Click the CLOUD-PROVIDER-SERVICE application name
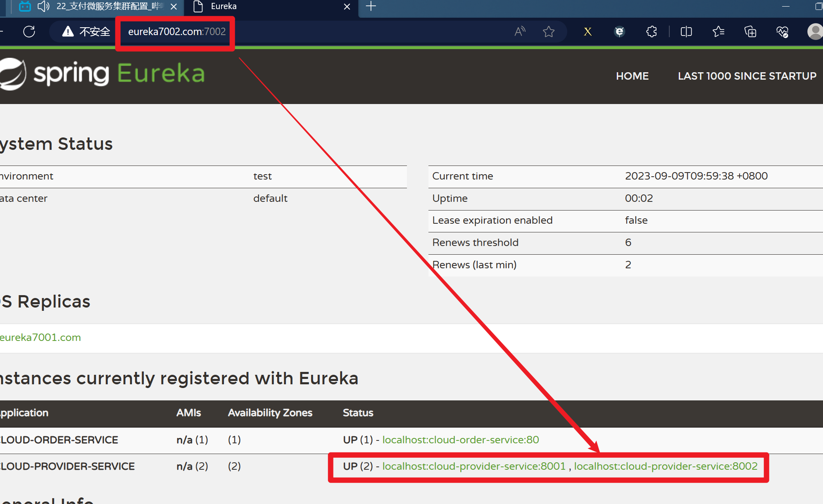This screenshot has height=504, width=823. pyautogui.click(x=67, y=466)
